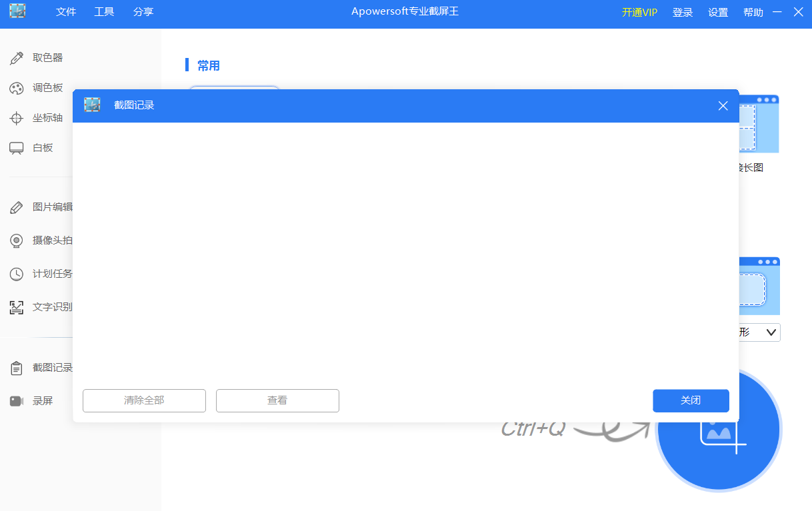Select the 录屏 sidebar label
This screenshot has height=511, width=812.
click(43, 401)
